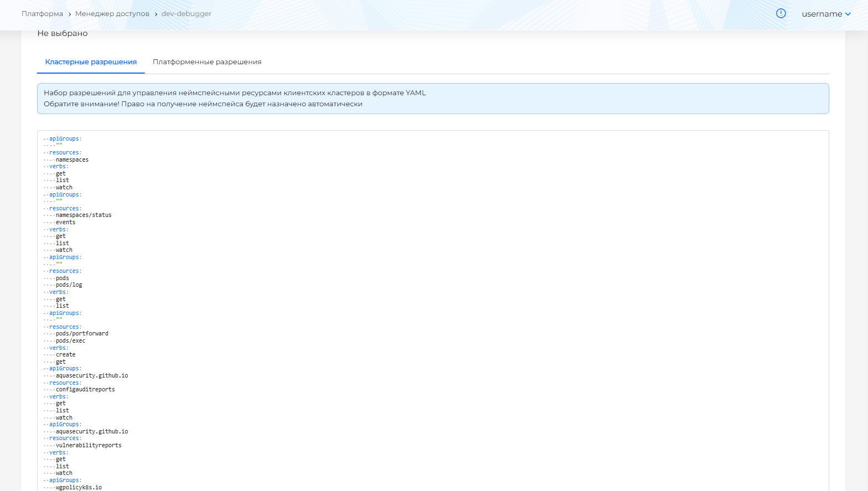The image size is (868, 491).
Task: Expand the username account dropdown
Action: [x=826, y=14]
